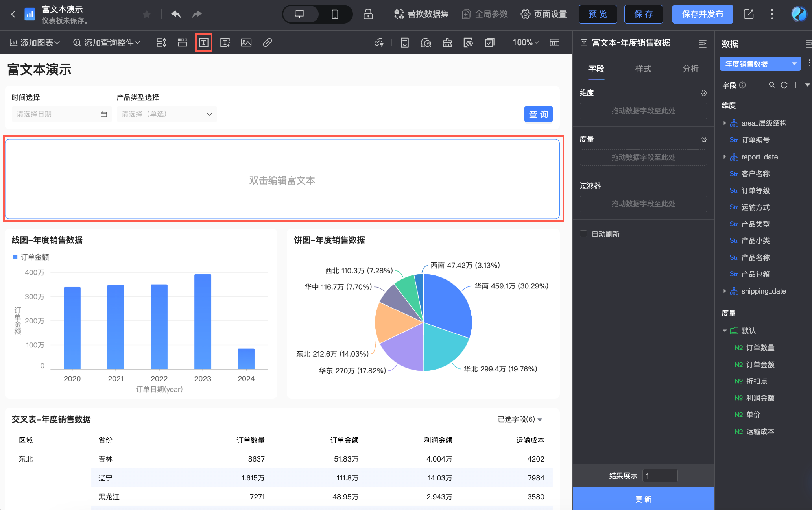The image size is (812, 510).
Task: Click the 结果展示 number input field
Action: coord(660,476)
